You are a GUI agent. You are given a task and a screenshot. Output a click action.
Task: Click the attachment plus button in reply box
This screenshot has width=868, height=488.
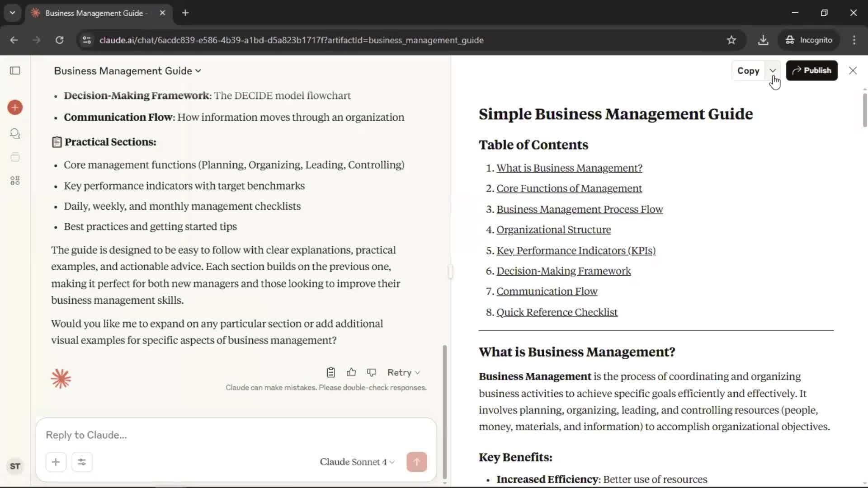pos(56,462)
